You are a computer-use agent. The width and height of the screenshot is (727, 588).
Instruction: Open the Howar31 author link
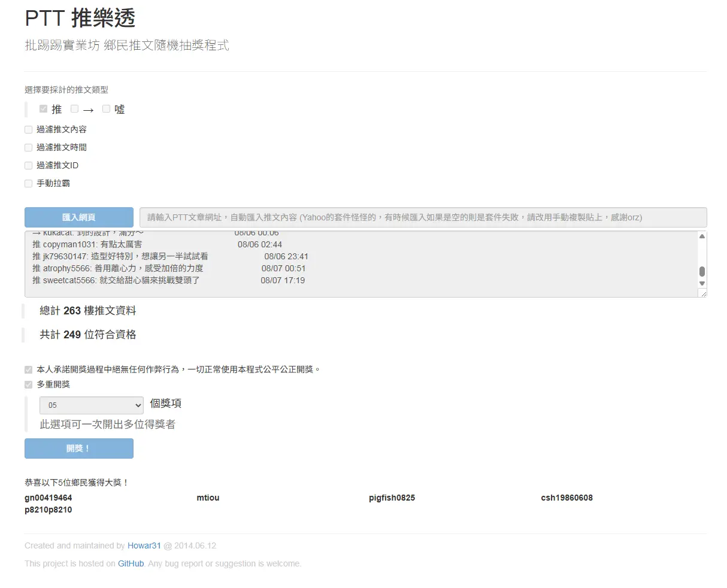tap(144, 545)
